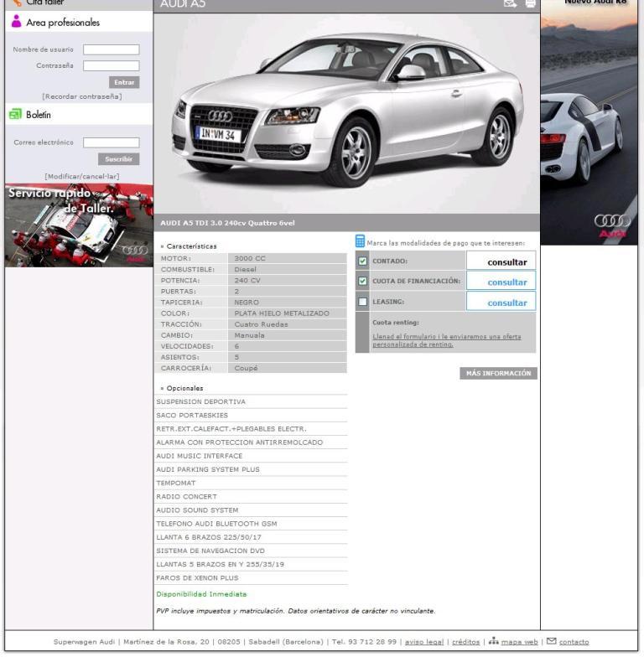This screenshot has height=657, width=644.
Task: Click the LLANTA 6 BRAZOS 225/50/17 row
Action: coord(251,537)
